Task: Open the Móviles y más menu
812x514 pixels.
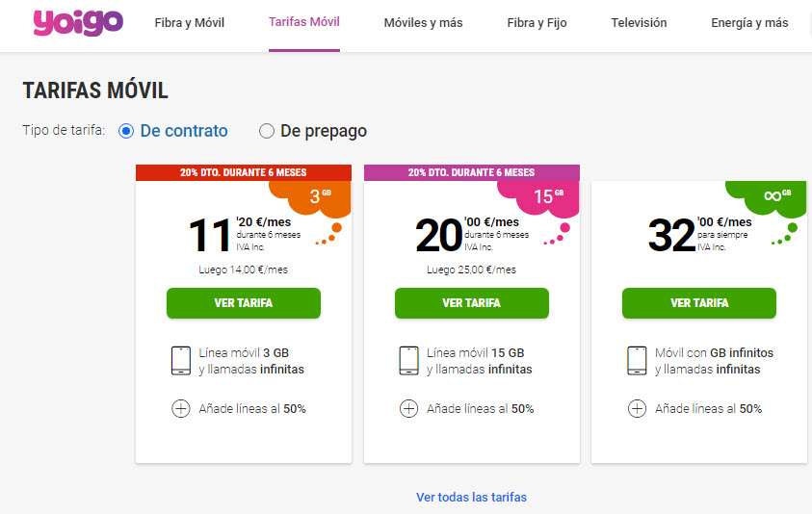Action: pos(423,23)
